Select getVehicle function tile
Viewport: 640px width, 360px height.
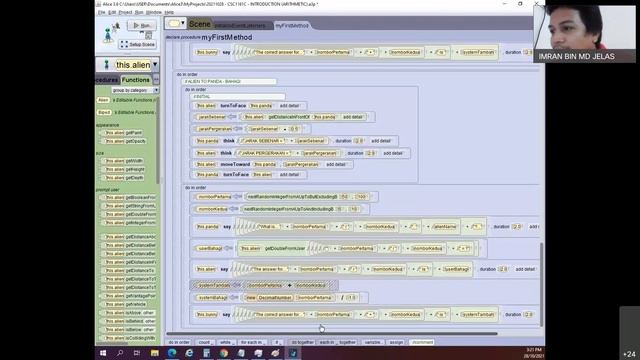(x=125, y=304)
